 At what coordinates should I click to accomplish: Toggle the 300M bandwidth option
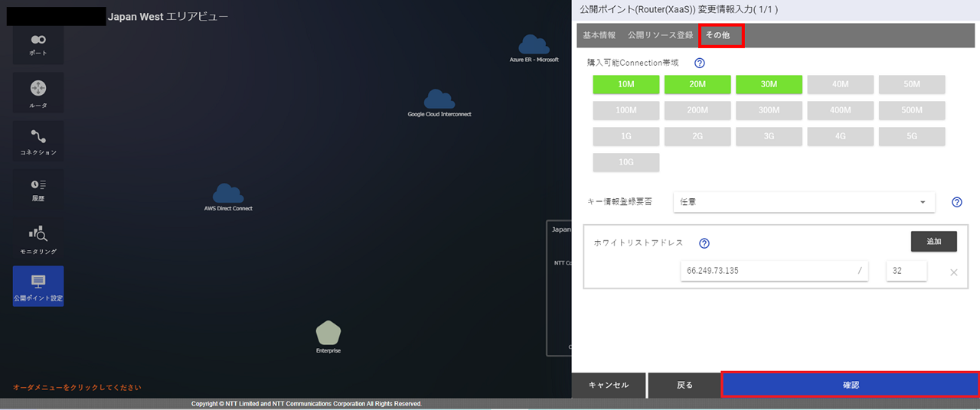tap(769, 111)
